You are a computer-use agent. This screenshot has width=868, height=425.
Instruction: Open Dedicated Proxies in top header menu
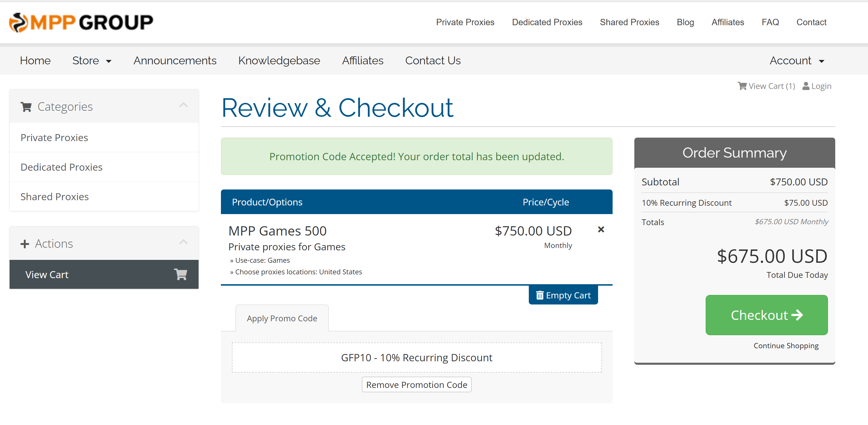[x=547, y=22]
